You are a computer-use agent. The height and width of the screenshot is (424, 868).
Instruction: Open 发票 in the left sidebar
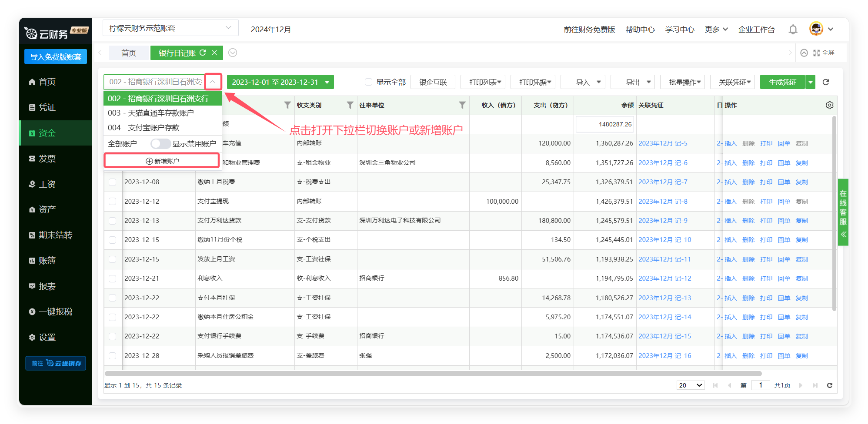pyautogui.click(x=47, y=159)
